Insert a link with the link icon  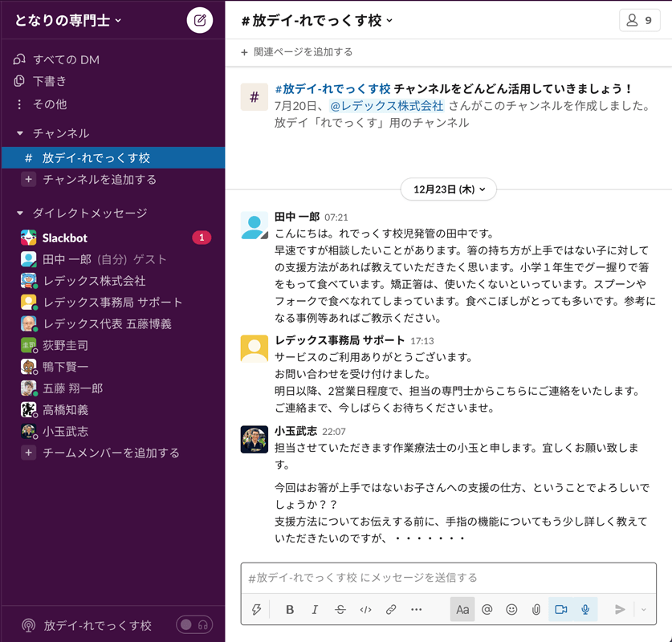pyautogui.click(x=391, y=610)
